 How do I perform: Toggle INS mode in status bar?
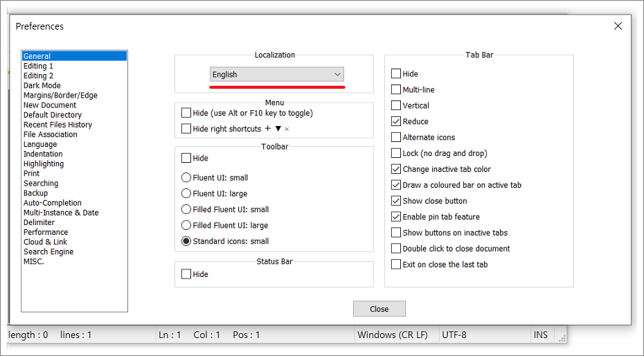[x=541, y=335]
